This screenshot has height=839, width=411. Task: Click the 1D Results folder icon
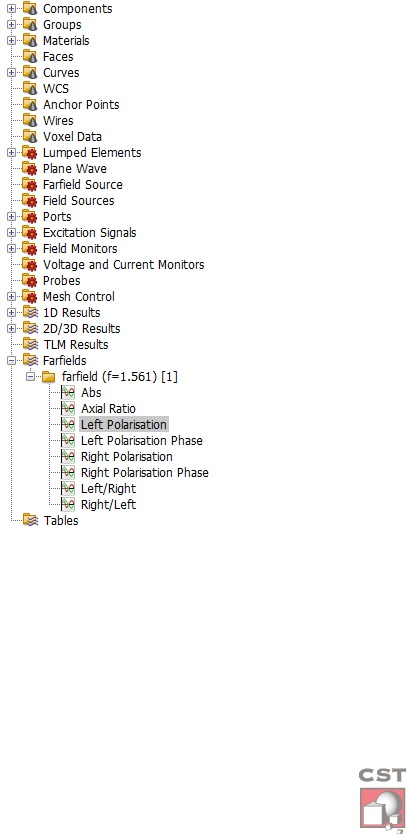(30, 312)
